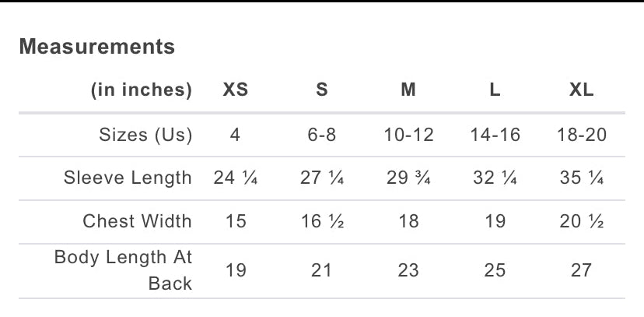This screenshot has height=317, width=644.
Task: Click body length value 27
Action: [x=581, y=270]
